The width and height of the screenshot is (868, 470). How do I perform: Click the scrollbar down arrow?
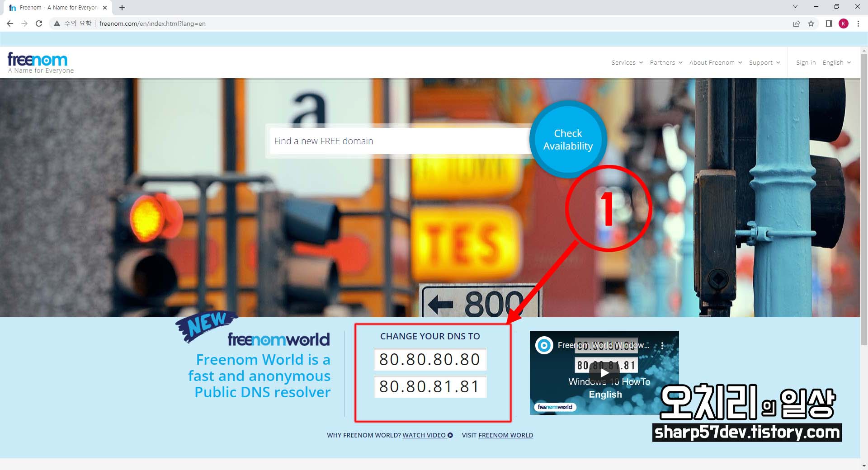[864, 465]
